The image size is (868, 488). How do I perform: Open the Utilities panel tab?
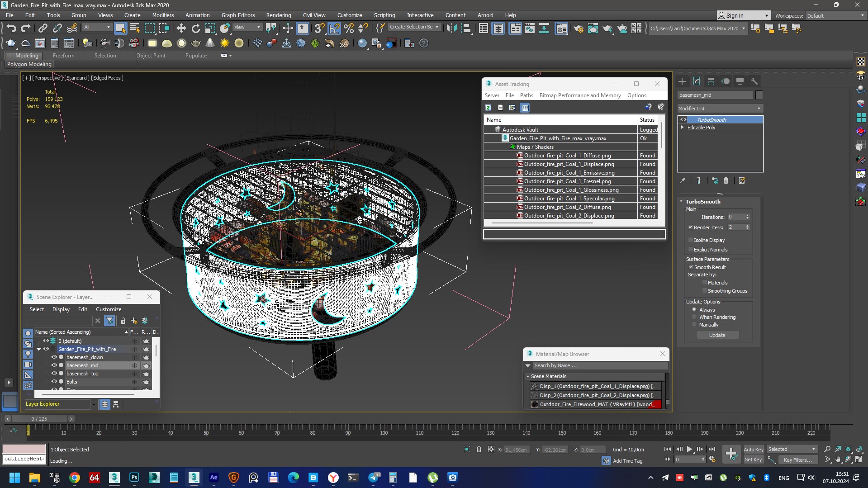pyautogui.click(x=754, y=81)
